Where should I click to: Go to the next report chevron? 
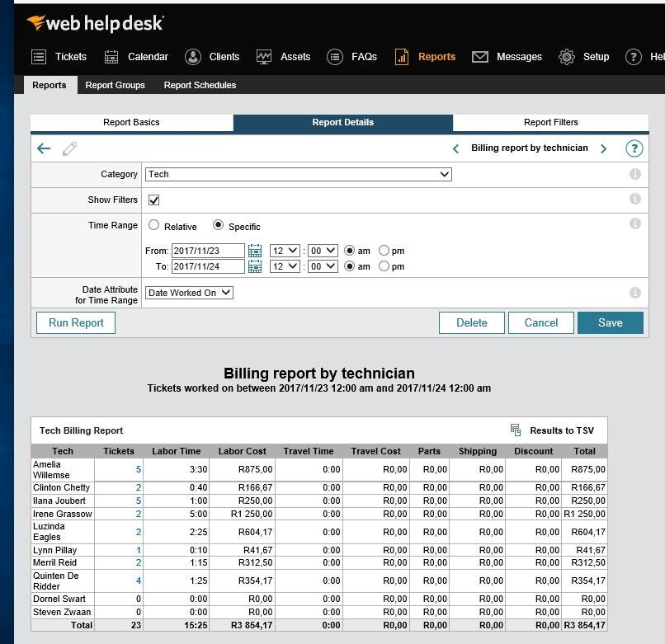pyautogui.click(x=603, y=148)
